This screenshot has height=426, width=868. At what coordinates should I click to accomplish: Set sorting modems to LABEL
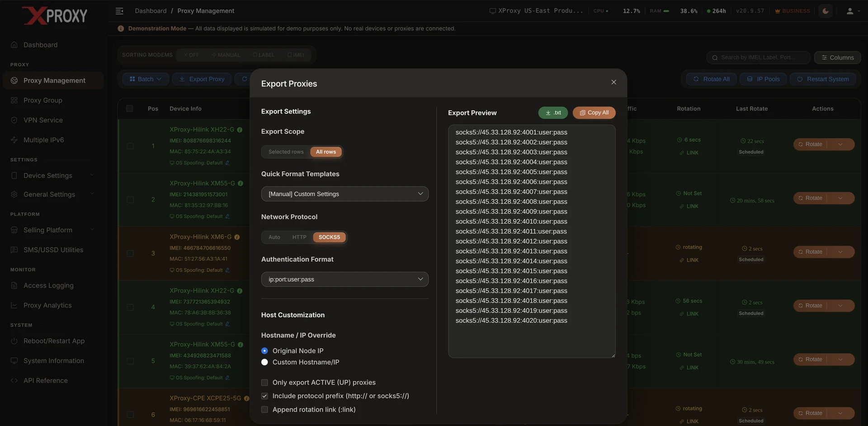[x=264, y=55]
